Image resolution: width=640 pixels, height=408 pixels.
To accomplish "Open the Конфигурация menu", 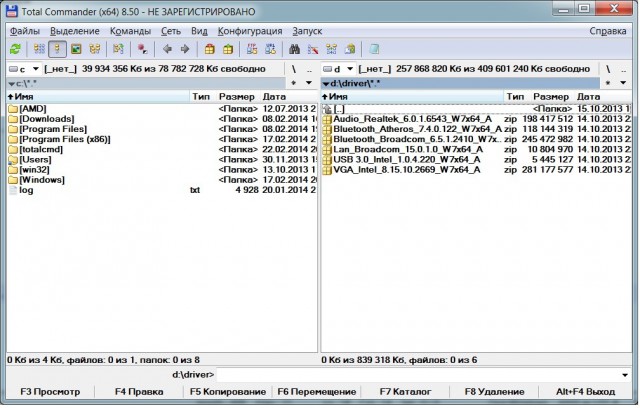I will click(x=250, y=31).
